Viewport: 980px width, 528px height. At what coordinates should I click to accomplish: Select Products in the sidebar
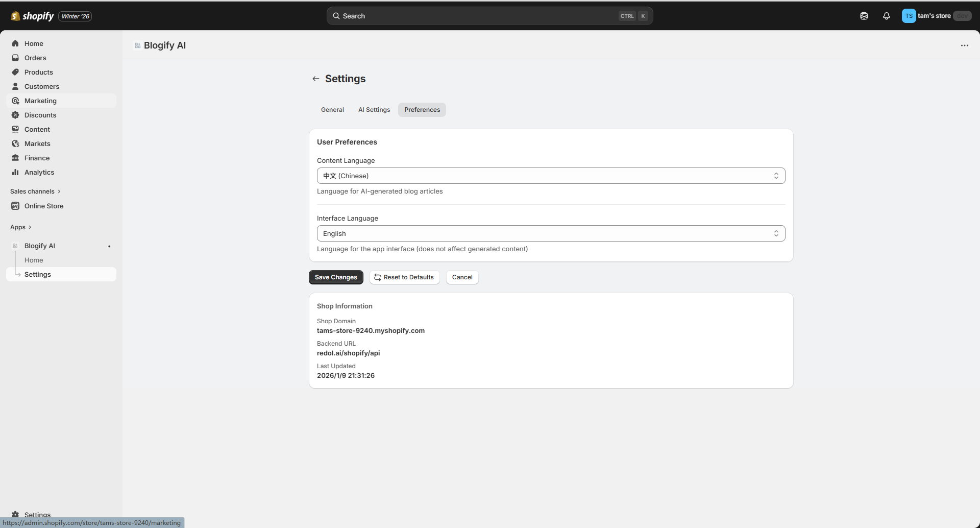pos(39,72)
